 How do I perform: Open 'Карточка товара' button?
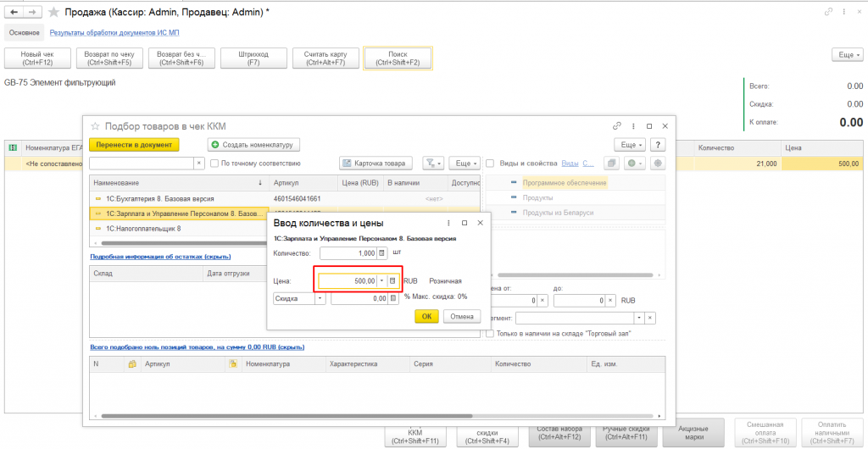pyautogui.click(x=376, y=164)
